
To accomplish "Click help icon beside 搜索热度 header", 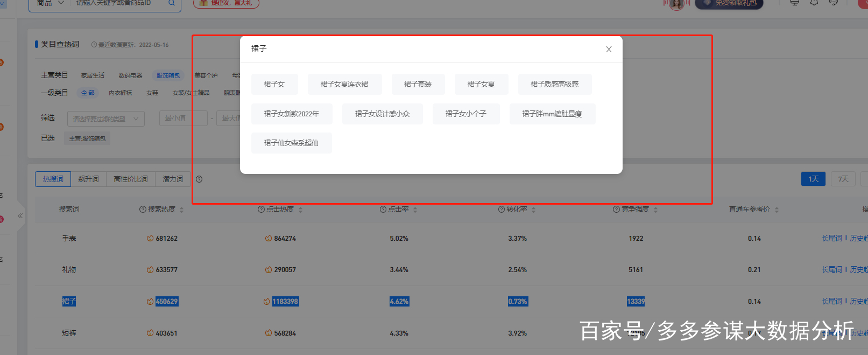I will [143, 209].
